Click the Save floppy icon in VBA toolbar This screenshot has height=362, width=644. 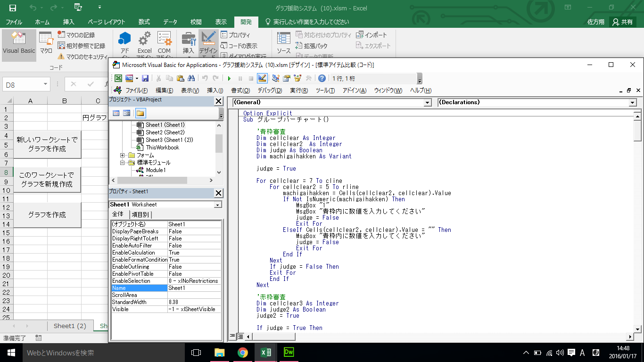[145, 79]
